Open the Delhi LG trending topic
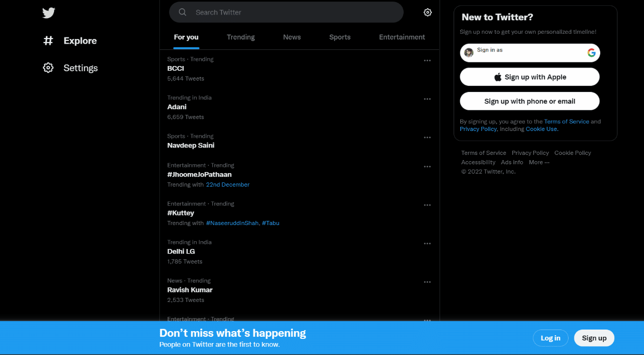Viewport: 644px width, 355px height. 181,251
